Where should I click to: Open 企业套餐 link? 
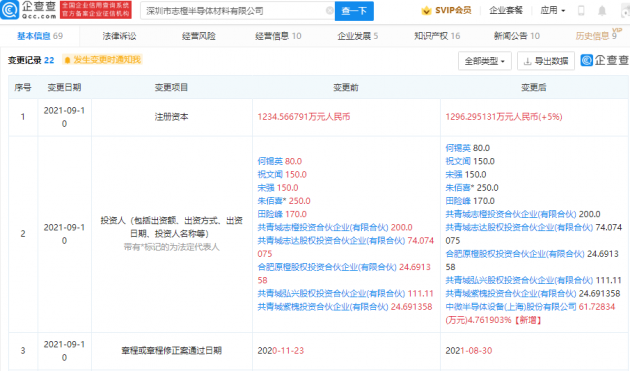505,10
